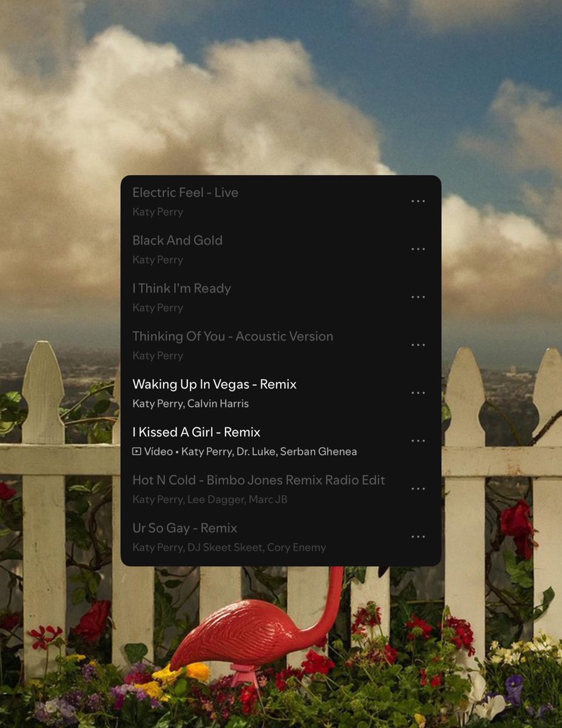Click Katy Perry under I Think I'm Ready
Image resolution: width=562 pixels, height=728 pixels.
tap(158, 308)
